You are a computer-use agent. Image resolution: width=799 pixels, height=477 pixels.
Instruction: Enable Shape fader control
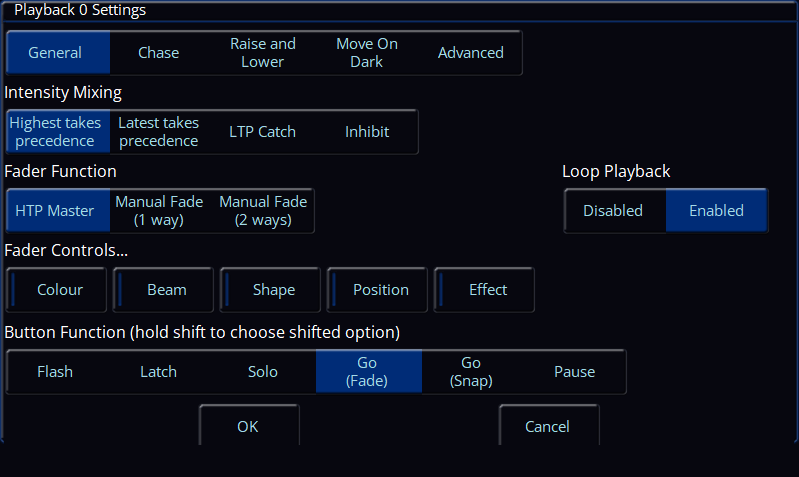coord(273,290)
